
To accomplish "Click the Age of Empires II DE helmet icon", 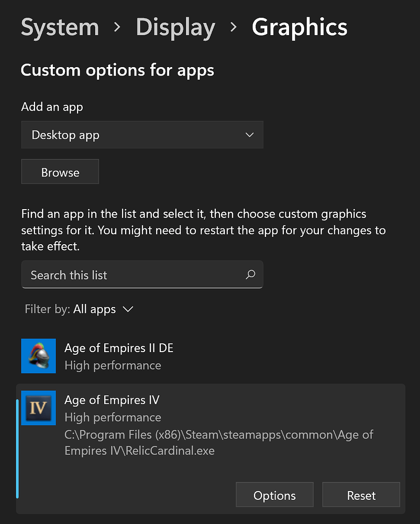I will pos(38,356).
